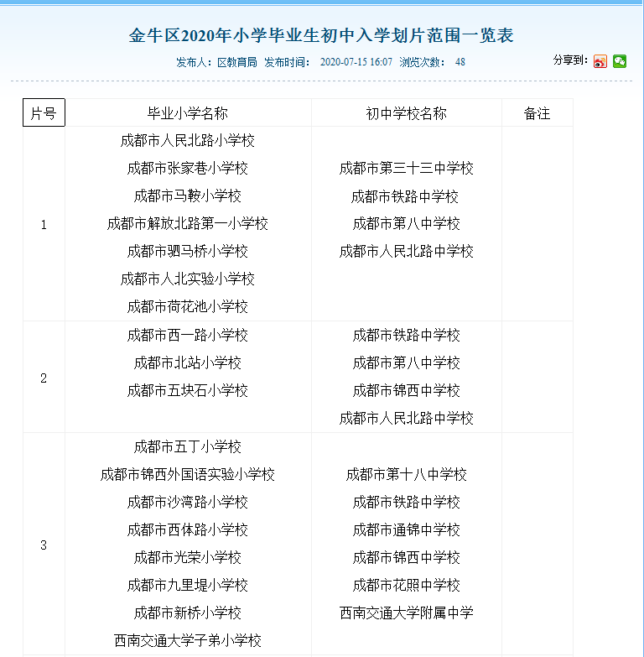Click the publish time 2020-07-15 16:07
Screen dimensions: 644x657
[x=356, y=62]
